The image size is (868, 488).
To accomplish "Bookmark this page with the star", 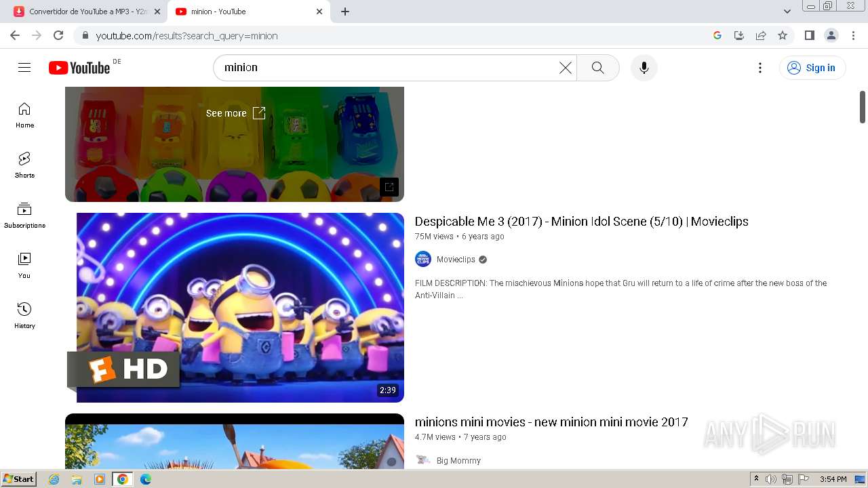I will [783, 35].
